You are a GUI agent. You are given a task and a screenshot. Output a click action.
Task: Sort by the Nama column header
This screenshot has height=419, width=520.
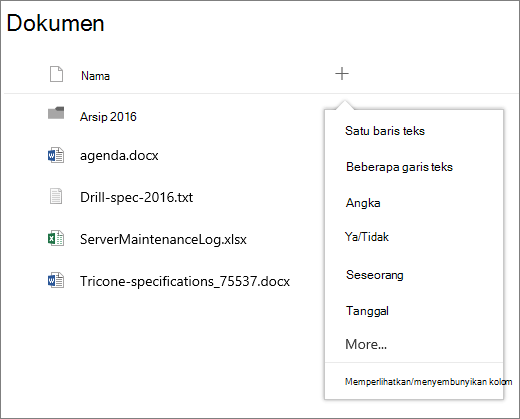(x=95, y=76)
